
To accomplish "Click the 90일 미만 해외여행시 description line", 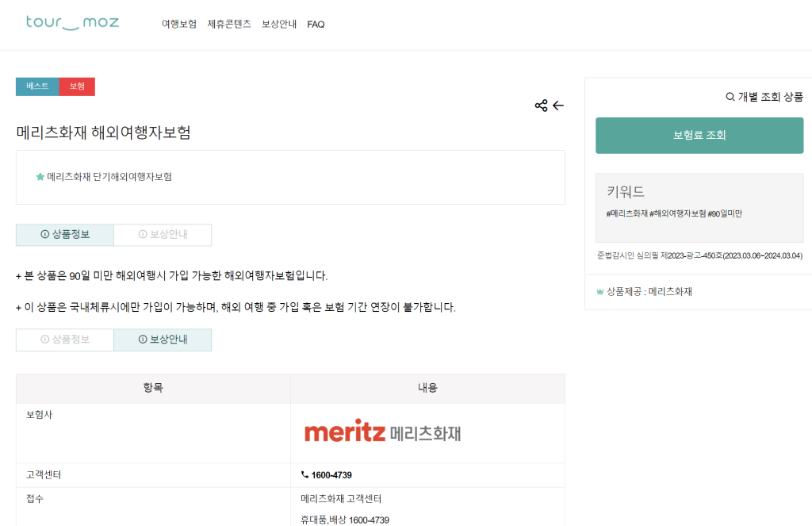I will (x=172, y=276).
